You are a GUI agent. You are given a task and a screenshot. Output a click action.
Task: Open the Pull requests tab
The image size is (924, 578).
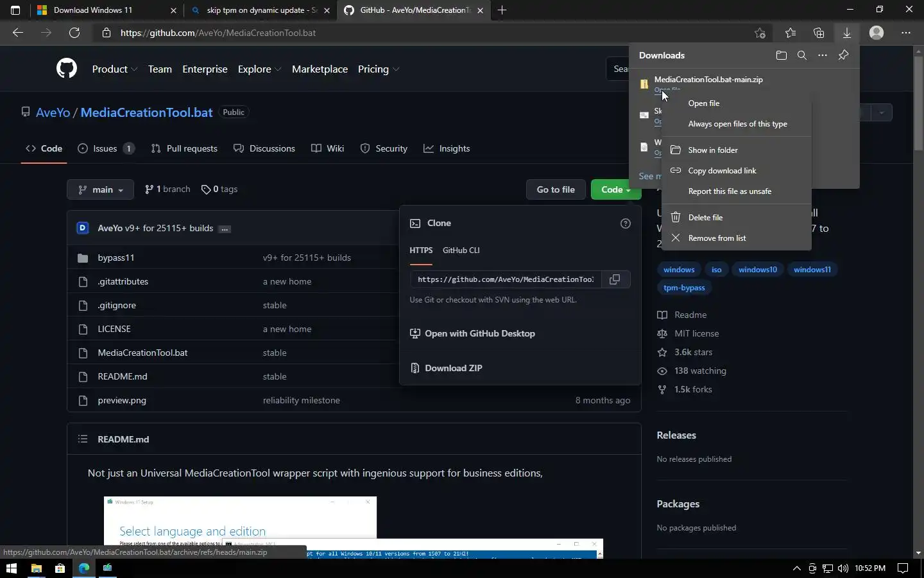coord(184,148)
